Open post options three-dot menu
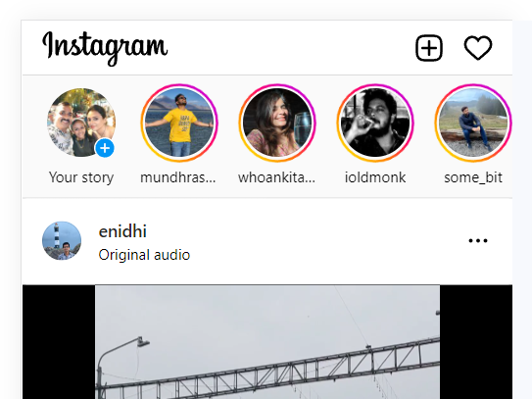The image size is (532, 399). tap(478, 241)
